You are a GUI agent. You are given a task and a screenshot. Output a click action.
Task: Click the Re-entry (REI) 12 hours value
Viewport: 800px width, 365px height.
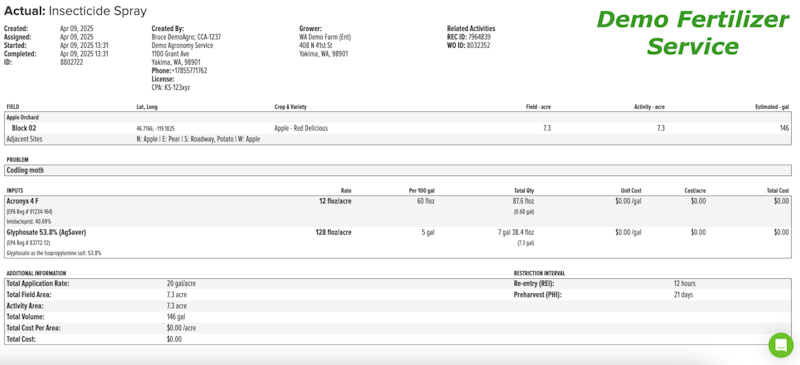684,283
